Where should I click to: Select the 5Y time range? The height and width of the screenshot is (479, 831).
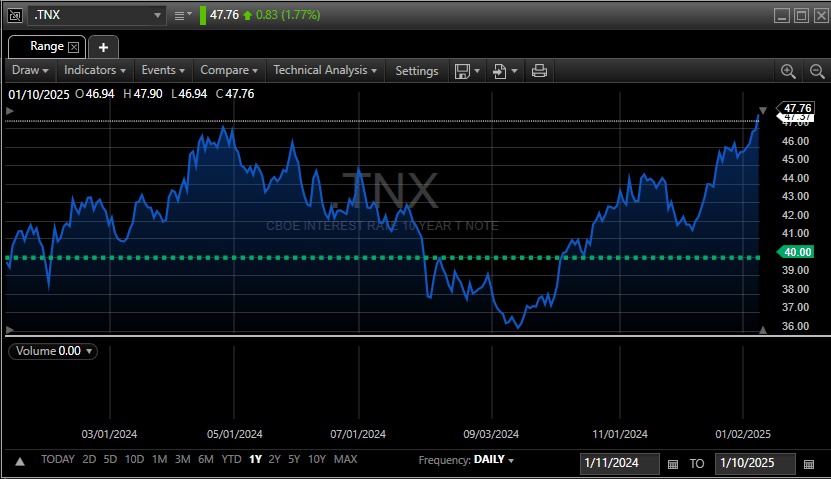[x=293, y=460]
